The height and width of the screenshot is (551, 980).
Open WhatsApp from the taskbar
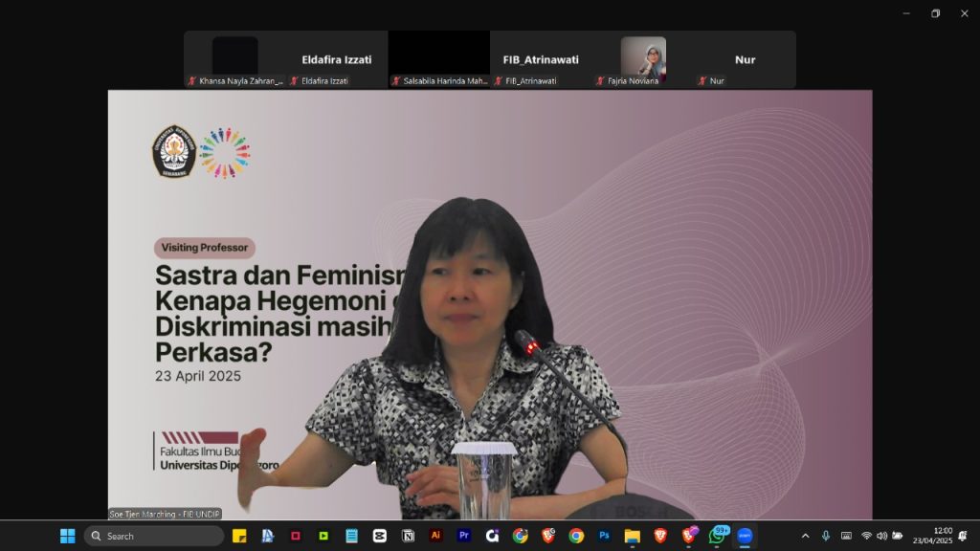coord(717,536)
